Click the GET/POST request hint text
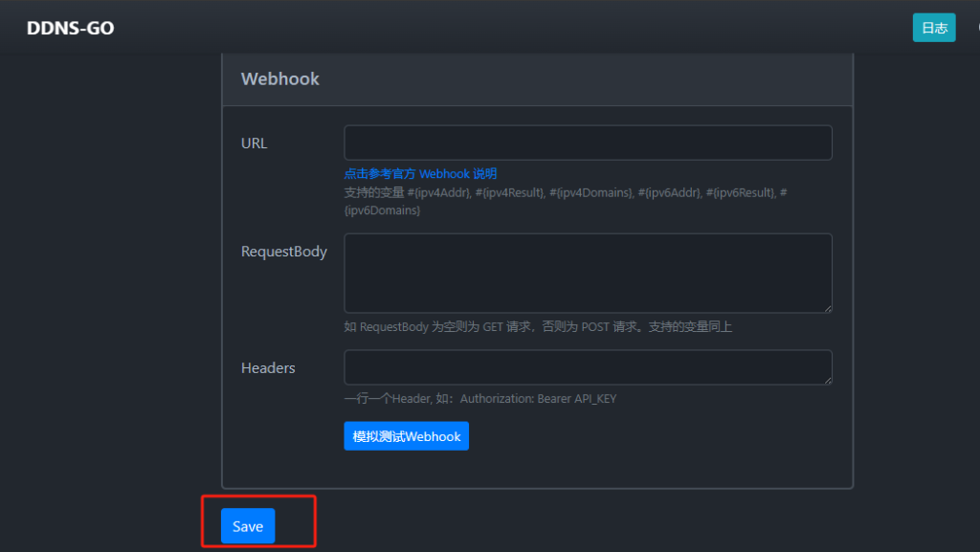The height and width of the screenshot is (552, 980). (537, 327)
